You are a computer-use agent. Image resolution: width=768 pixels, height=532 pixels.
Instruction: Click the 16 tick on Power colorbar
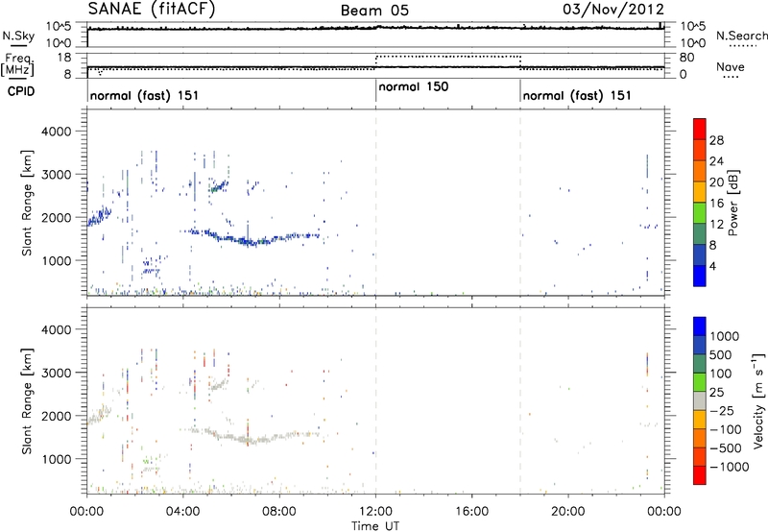pos(716,204)
